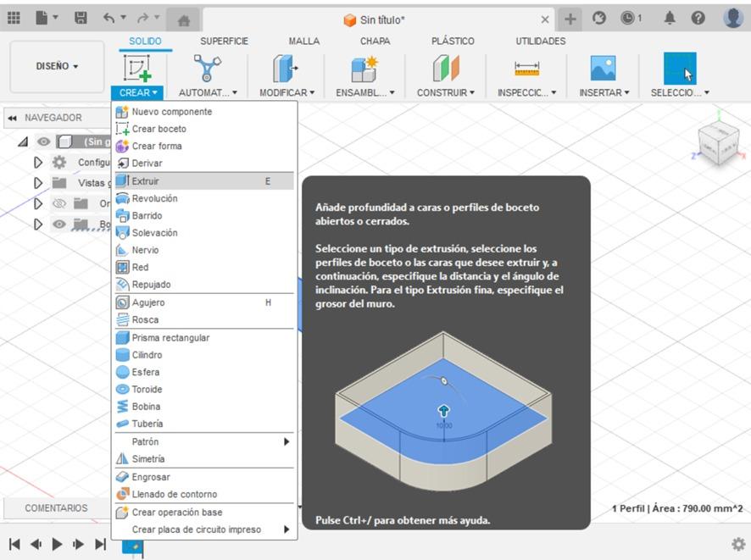751x560 pixels.
Task: Open the data panel grid icon
Action: coord(14,18)
